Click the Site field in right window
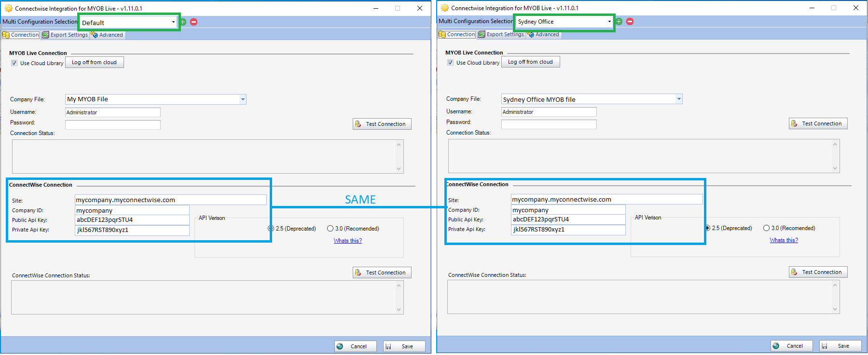Viewport: 868px width, 355px height. coord(607,199)
